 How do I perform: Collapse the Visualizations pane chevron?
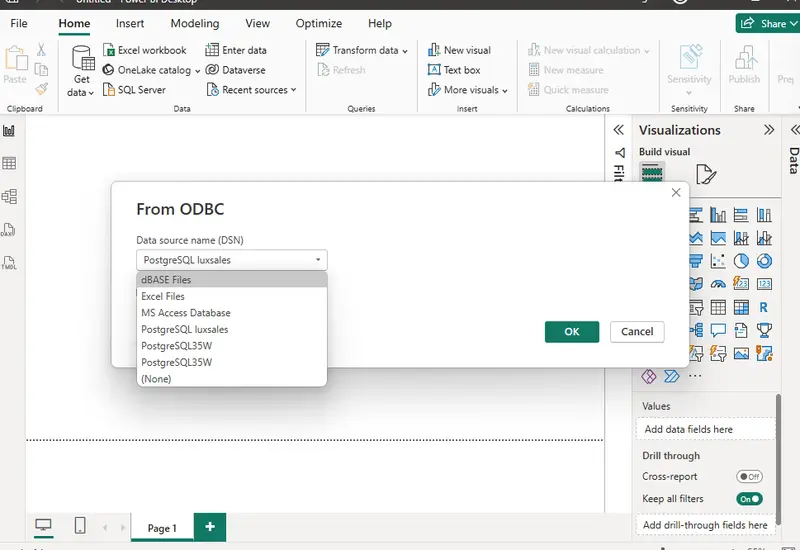point(769,130)
